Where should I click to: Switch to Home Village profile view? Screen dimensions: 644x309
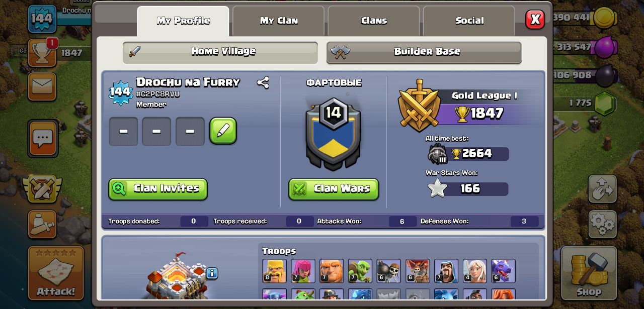(220, 52)
